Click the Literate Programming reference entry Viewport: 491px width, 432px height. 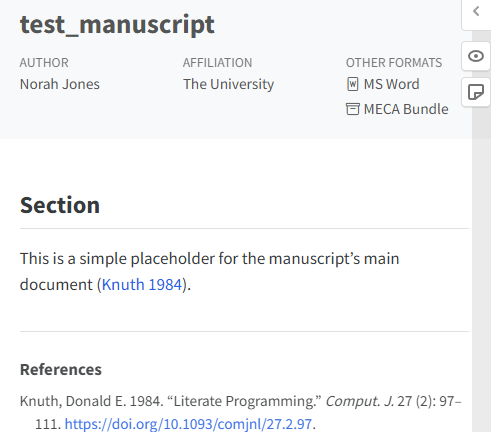[241, 413]
